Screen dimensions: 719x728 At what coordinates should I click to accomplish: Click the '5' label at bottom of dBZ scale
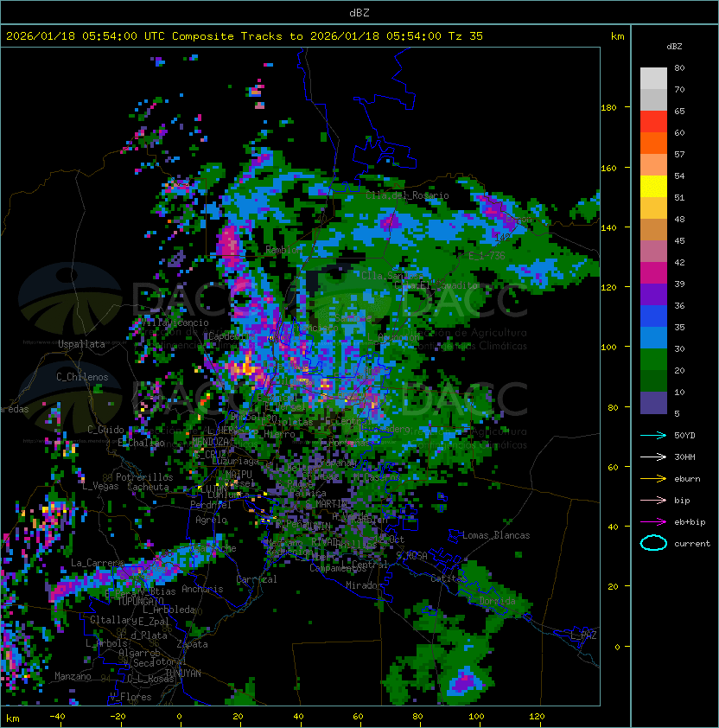(677, 413)
